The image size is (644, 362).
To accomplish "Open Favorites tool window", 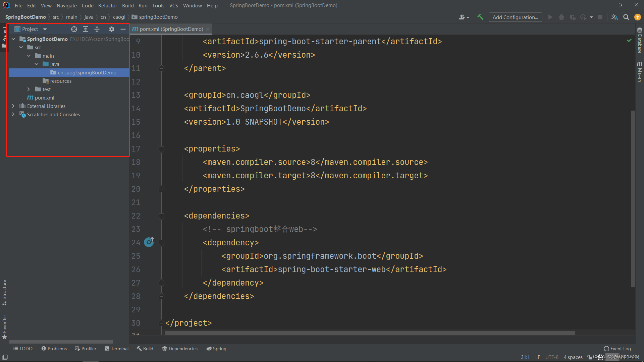I will (x=4, y=327).
